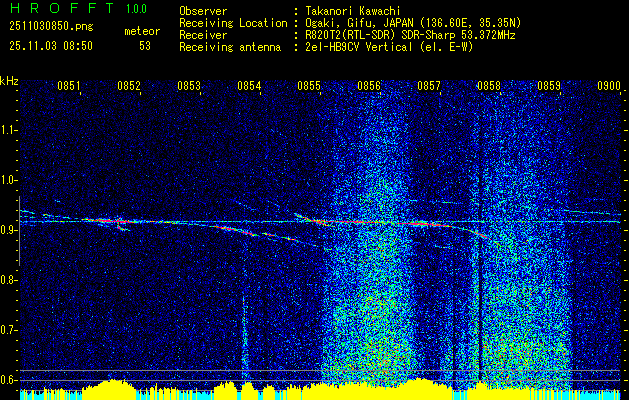Click time marker 0859
This screenshot has height=400, width=629.
[549, 85]
